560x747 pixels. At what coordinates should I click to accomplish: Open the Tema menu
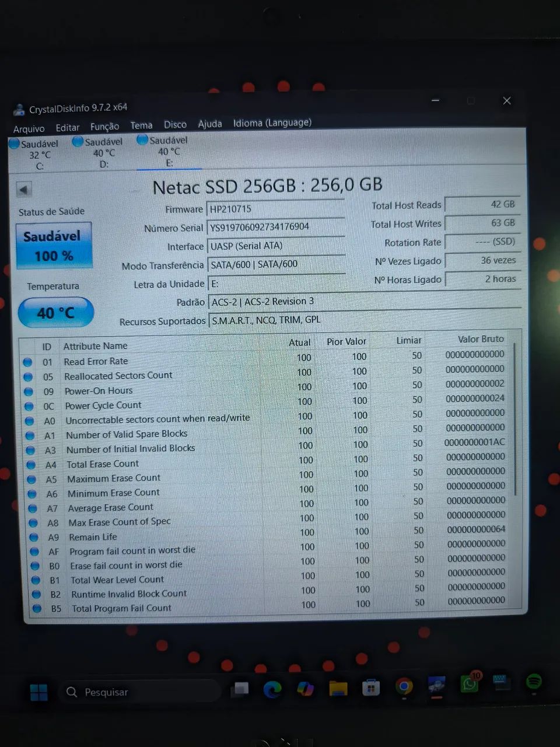coord(141,125)
